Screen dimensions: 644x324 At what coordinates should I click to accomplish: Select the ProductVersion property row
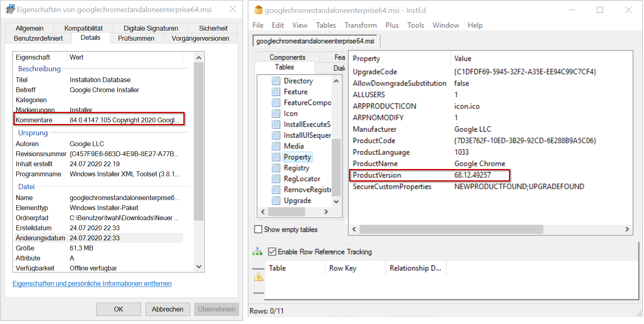pos(430,175)
